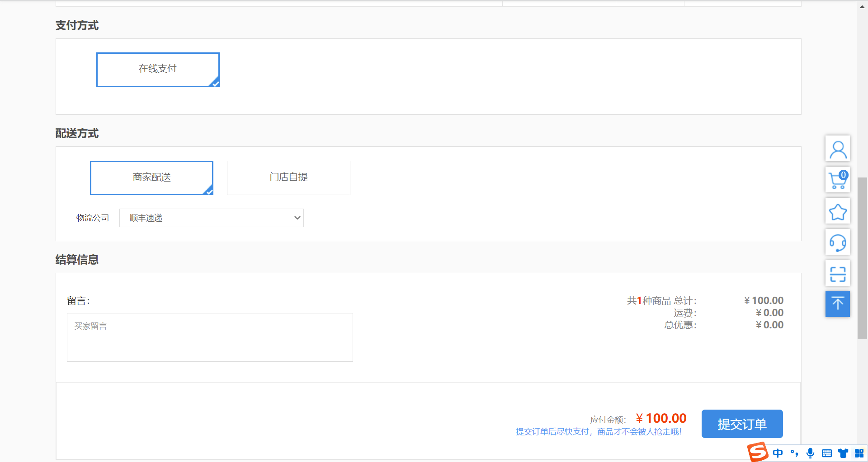
Task: Open the Sogou toolbox grid icon
Action: tap(859, 453)
